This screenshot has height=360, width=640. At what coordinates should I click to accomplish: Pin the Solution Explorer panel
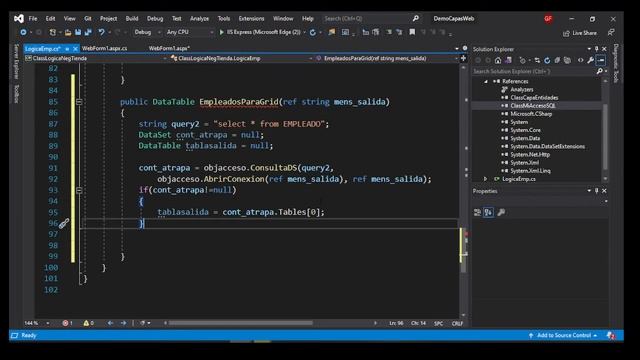point(596,49)
